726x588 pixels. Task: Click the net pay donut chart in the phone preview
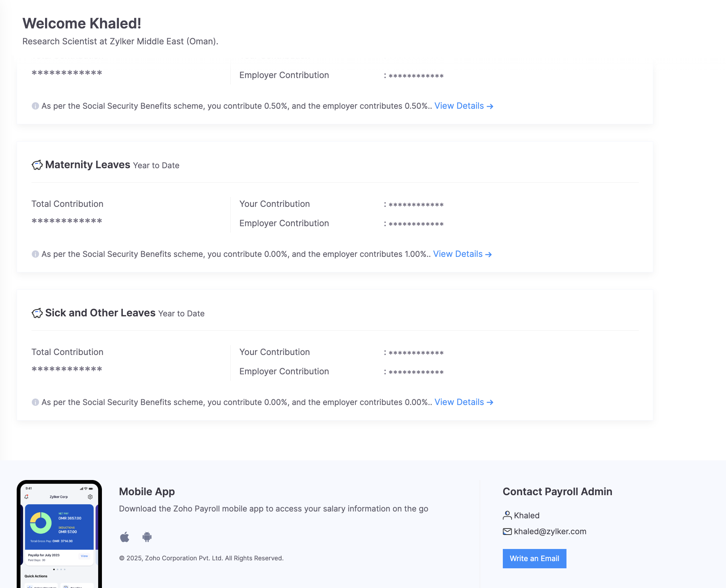(x=41, y=523)
